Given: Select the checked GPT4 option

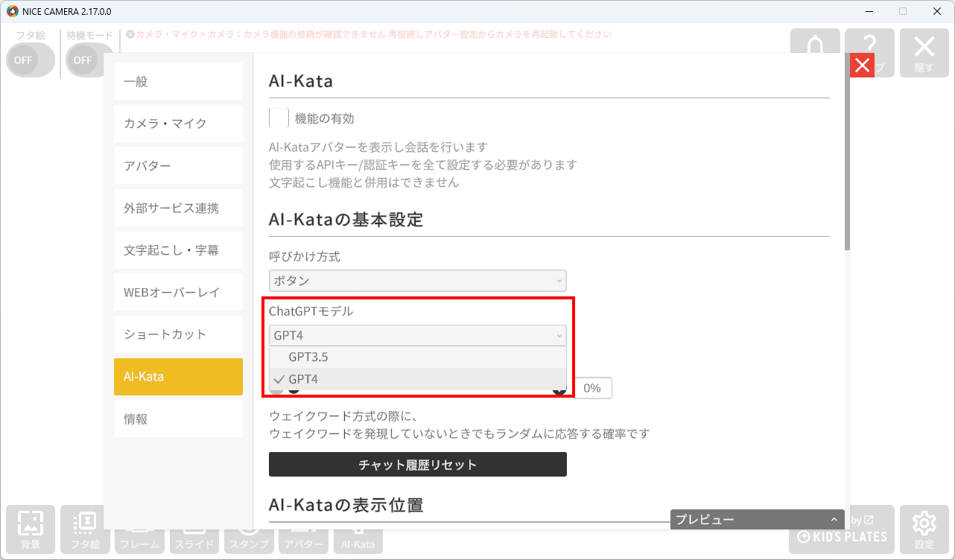Looking at the screenshot, I should coord(417,379).
